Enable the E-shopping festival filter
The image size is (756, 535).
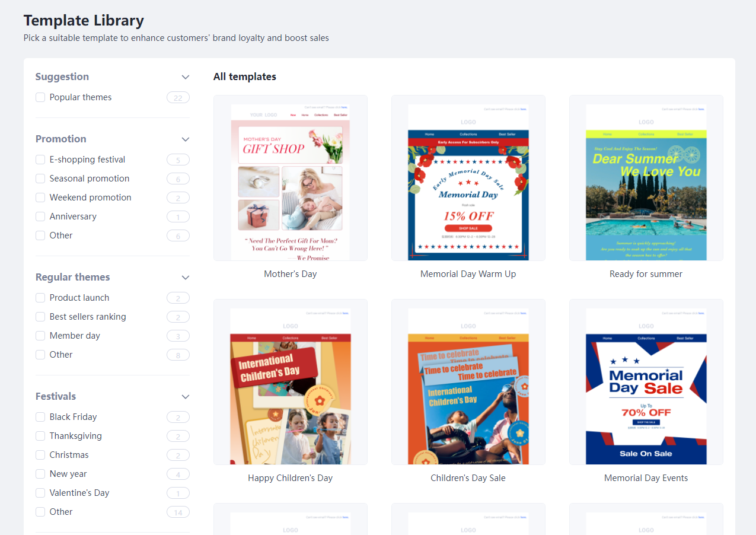[40, 160]
